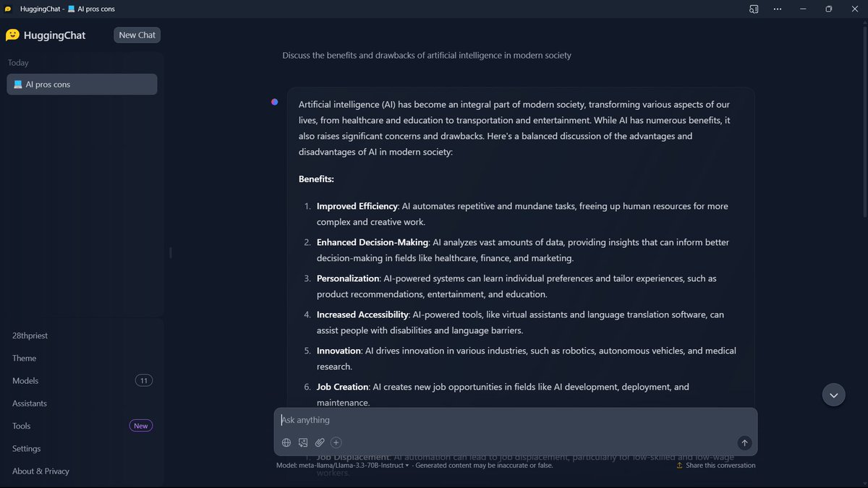Click the laptop emoji in conversation title
The height and width of the screenshot is (488, 868).
pyautogui.click(x=18, y=85)
